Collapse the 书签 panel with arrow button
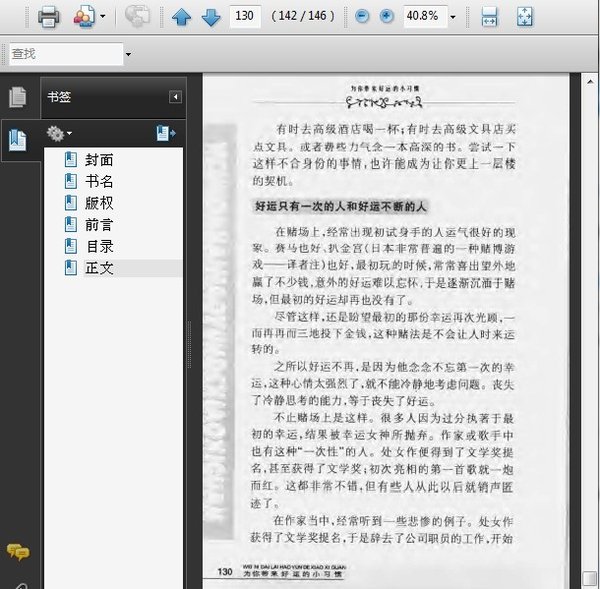Image resolution: width=600 pixels, height=589 pixels. [x=175, y=97]
